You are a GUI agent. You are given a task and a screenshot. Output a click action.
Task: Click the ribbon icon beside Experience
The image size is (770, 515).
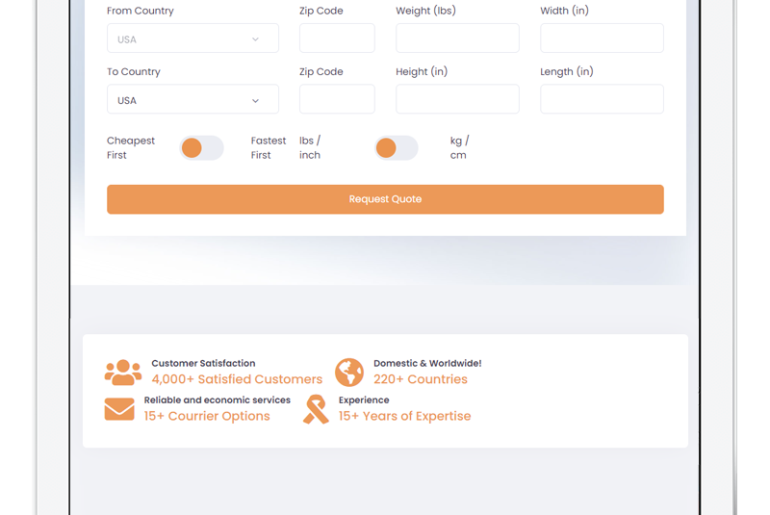(x=316, y=409)
